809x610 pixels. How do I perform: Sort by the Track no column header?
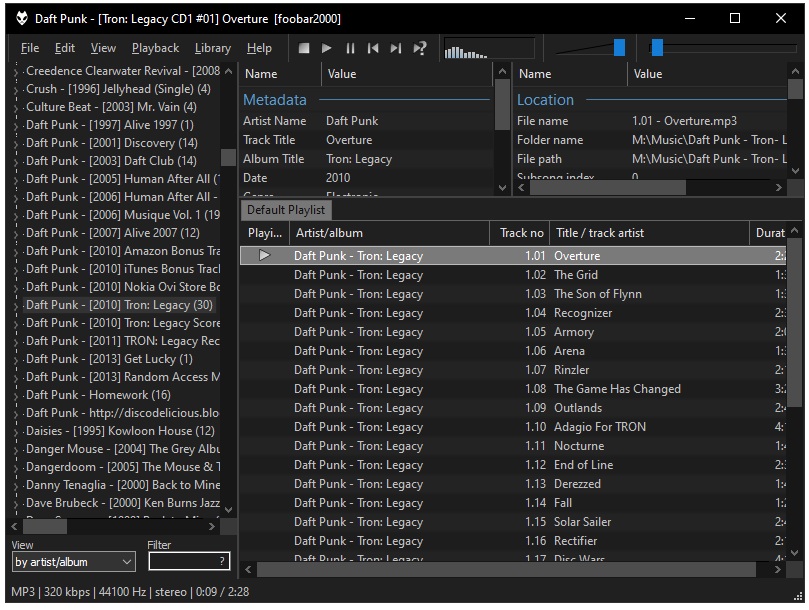click(x=521, y=233)
